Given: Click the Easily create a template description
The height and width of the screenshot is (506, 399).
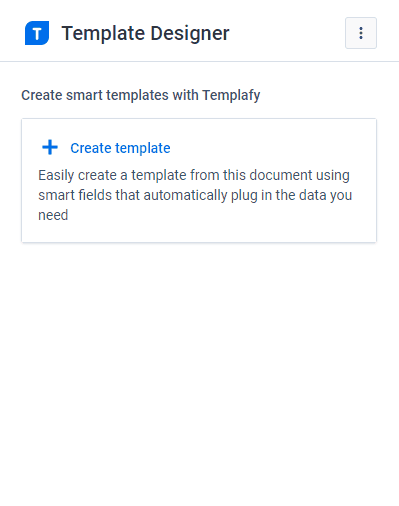Looking at the screenshot, I should tap(195, 195).
